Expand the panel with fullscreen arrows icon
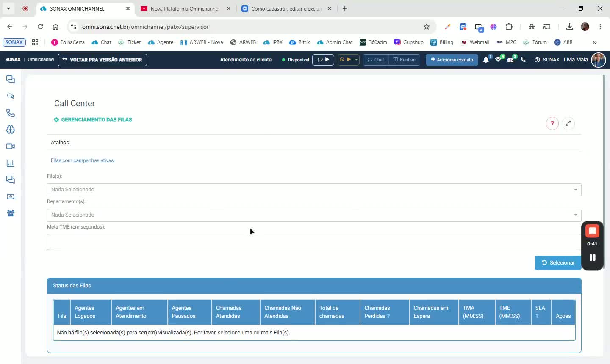This screenshot has width=610, height=364. pyautogui.click(x=568, y=123)
